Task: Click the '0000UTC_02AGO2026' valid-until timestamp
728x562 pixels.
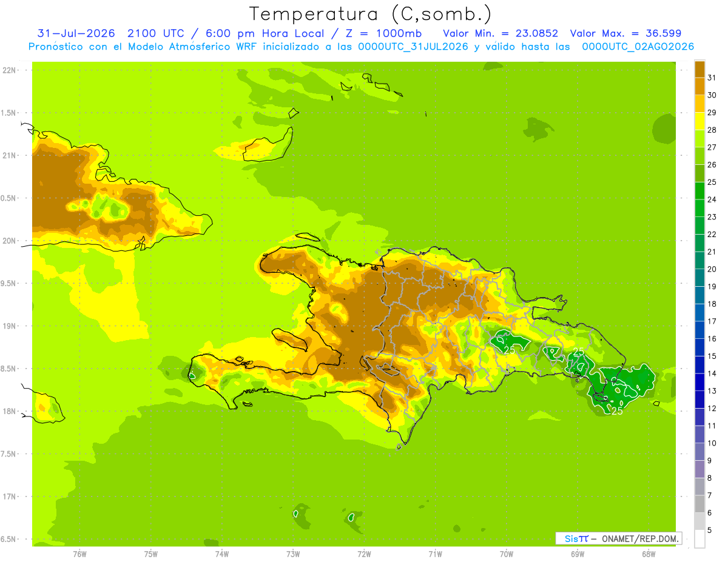Action: coord(638,47)
